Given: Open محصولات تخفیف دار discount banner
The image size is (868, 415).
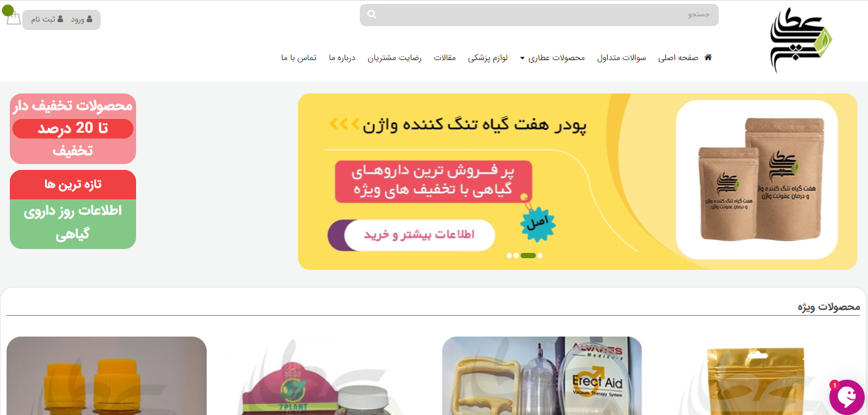Looking at the screenshot, I should 73,128.
